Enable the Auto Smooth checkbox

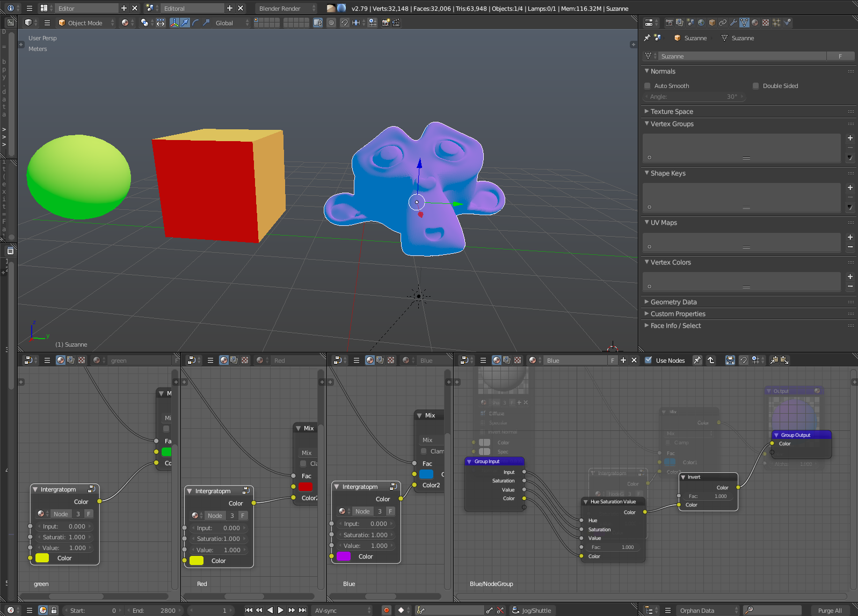[x=648, y=86]
